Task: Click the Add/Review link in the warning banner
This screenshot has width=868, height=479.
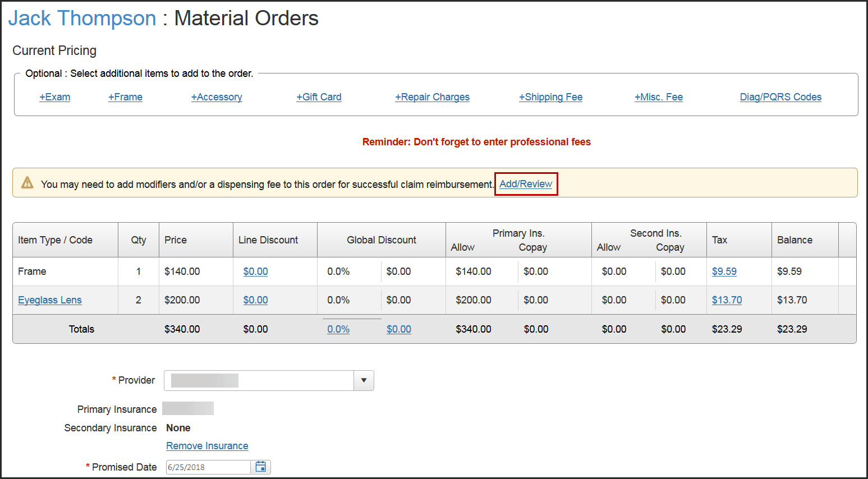Action: tap(525, 183)
